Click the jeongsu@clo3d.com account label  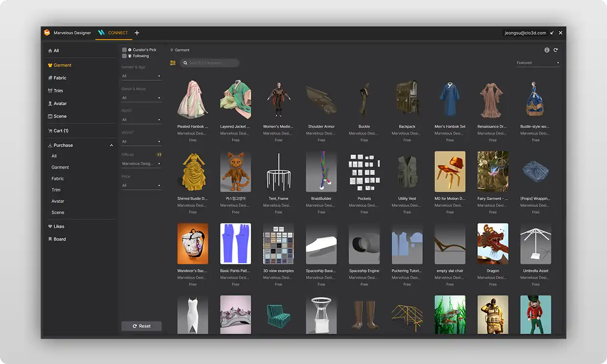(525, 33)
